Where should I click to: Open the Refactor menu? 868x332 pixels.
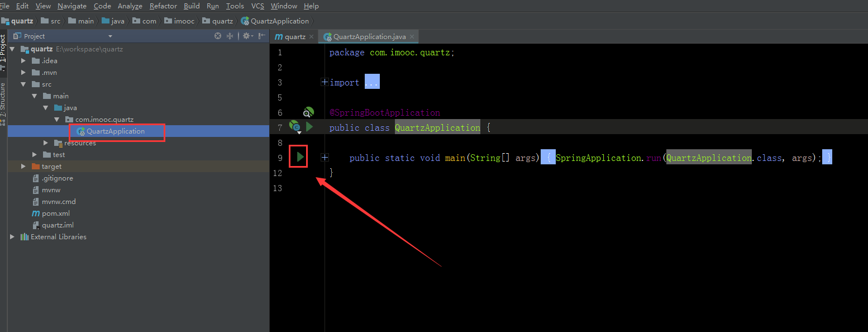tap(163, 6)
